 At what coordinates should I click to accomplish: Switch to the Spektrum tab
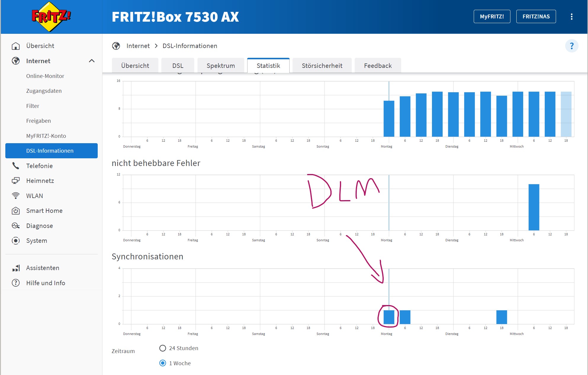(221, 66)
